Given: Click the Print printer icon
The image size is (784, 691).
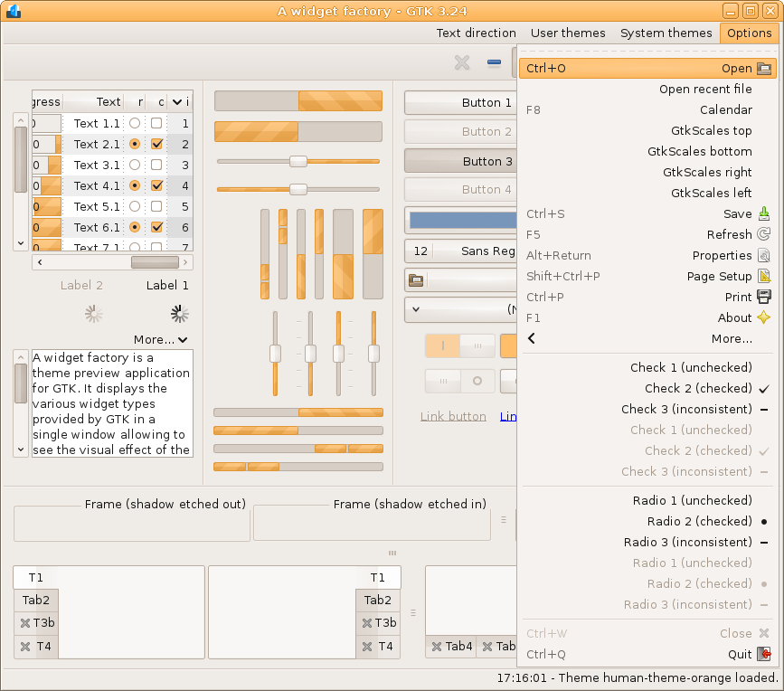Looking at the screenshot, I should [763, 297].
